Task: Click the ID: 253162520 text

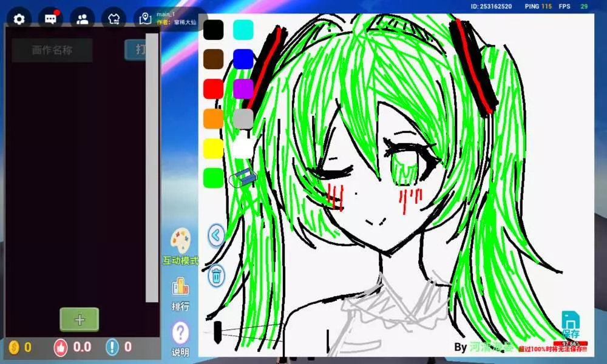Action: coord(491,6)
